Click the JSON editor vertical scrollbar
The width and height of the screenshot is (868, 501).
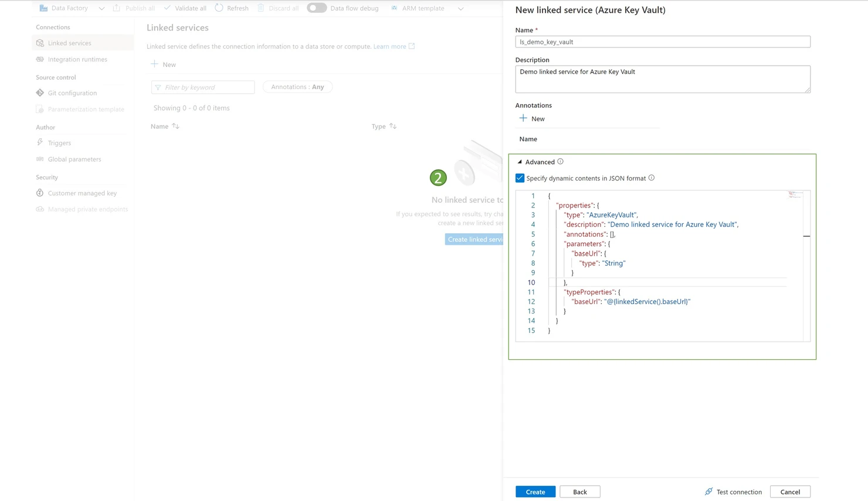806,265
